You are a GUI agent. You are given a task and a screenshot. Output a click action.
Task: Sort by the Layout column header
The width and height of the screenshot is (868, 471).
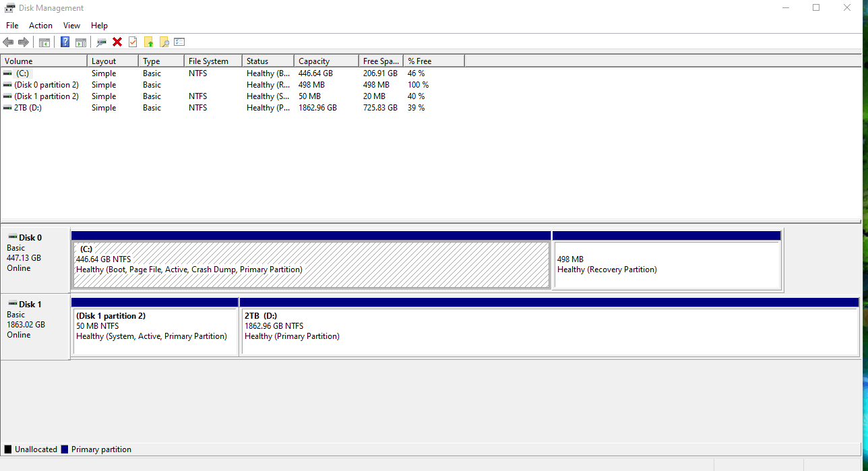pos(113,61)
